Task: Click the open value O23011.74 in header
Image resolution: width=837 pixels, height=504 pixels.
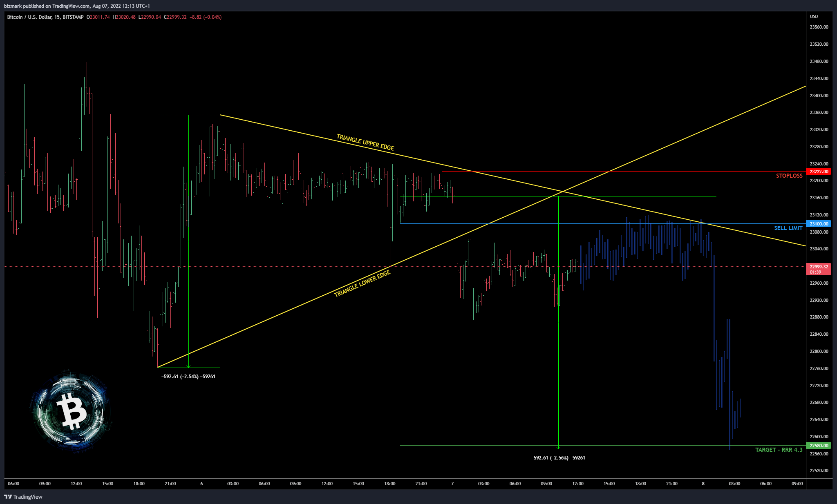Action: coord(98,17)
